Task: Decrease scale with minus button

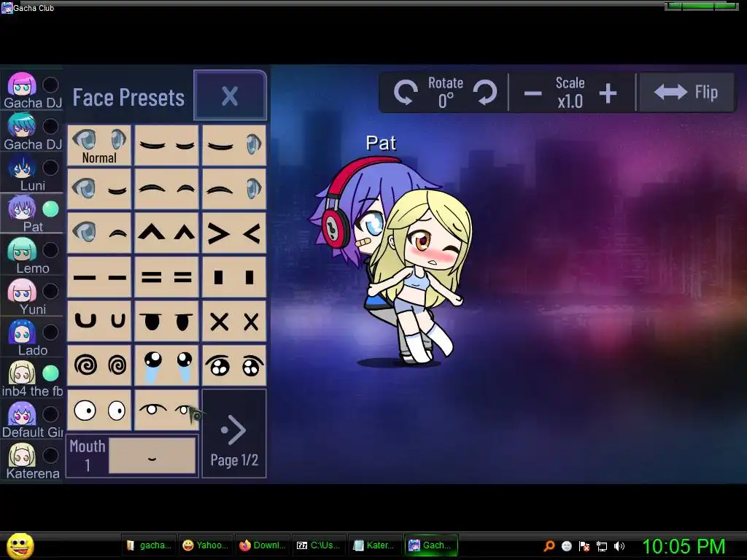Action: point(533,93)
